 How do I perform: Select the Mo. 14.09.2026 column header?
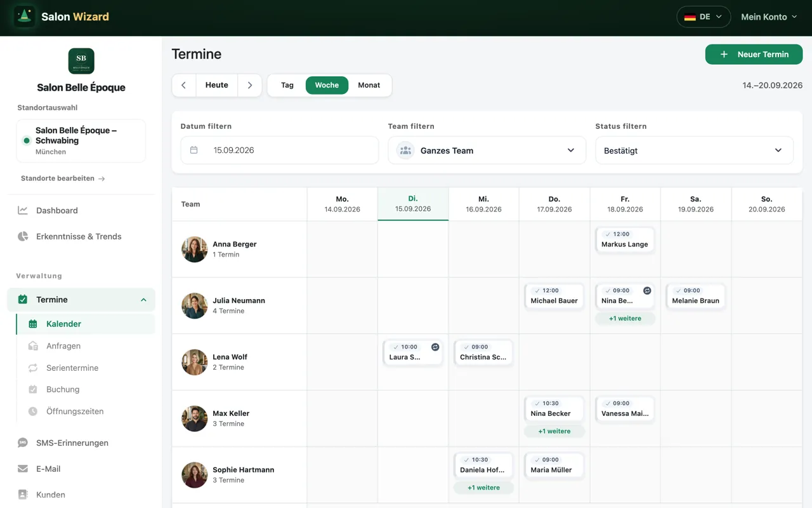(343, 204)
